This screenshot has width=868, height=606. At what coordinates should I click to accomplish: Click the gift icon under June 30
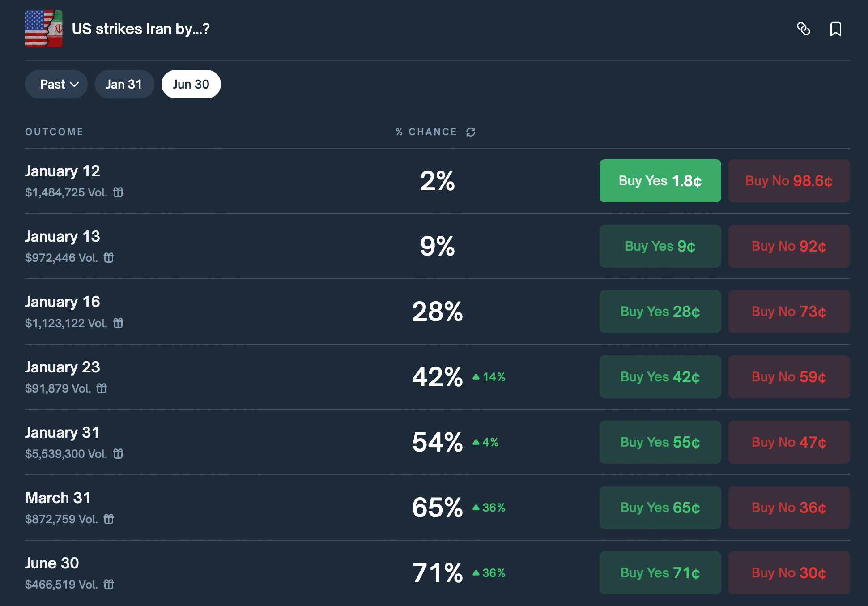(109, 585)
